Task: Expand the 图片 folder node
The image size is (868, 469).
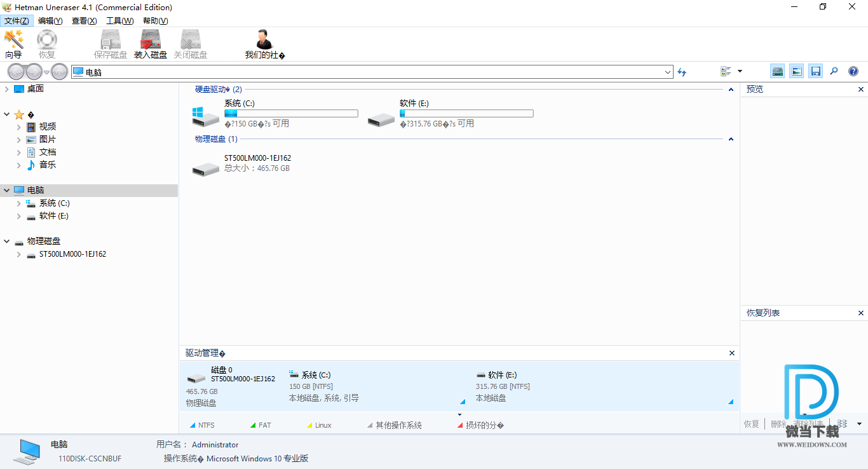Action: click(x=19, y=140)
